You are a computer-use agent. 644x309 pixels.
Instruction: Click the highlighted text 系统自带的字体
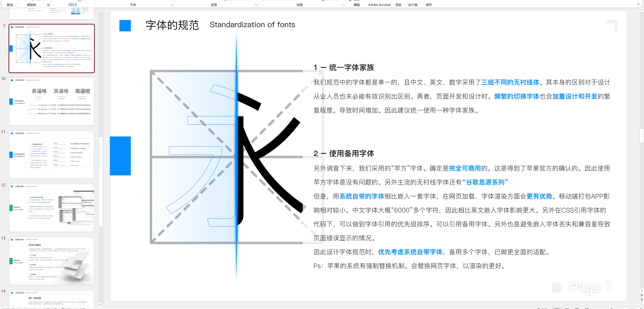click(x=362, y=196)
